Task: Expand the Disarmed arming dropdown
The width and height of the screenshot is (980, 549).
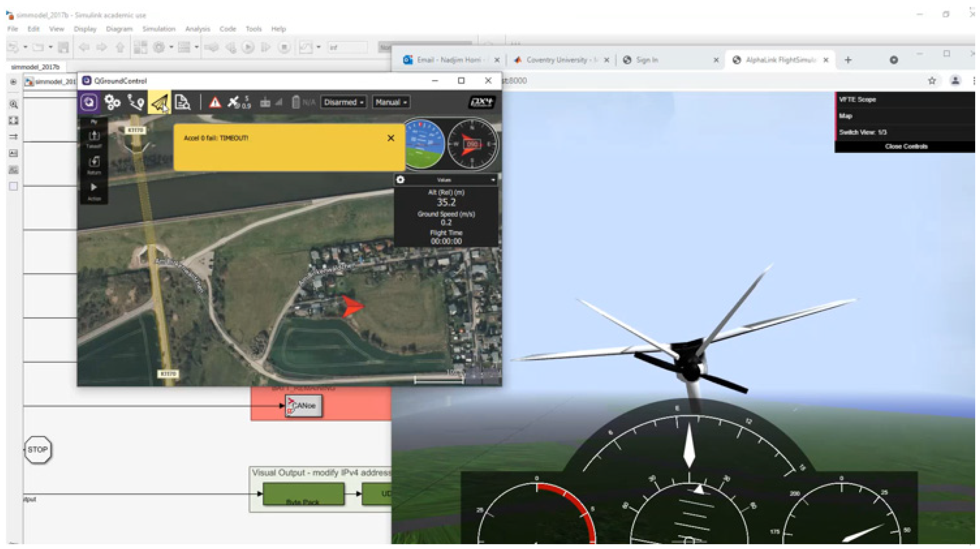Action: [x=343, y=102]
